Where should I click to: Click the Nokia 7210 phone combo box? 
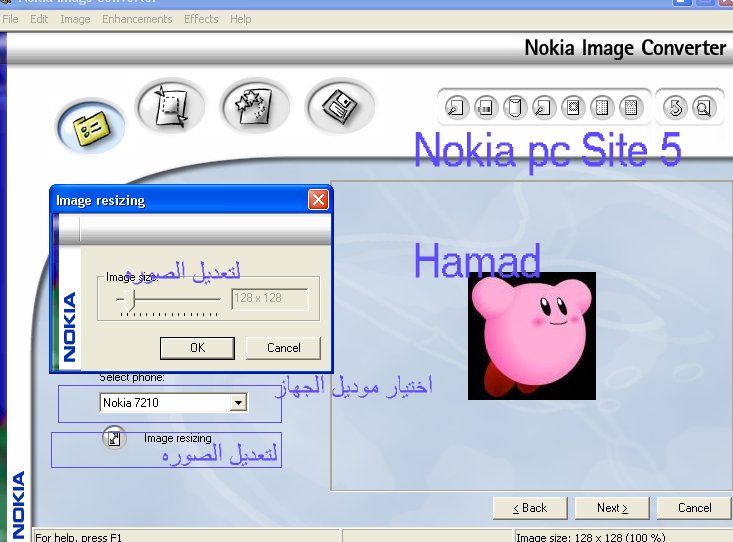coord(173,403)
